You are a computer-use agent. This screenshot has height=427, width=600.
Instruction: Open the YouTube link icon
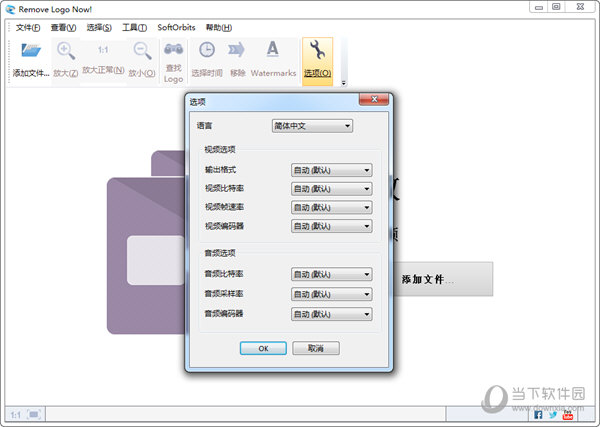click(x=567, y=415)
